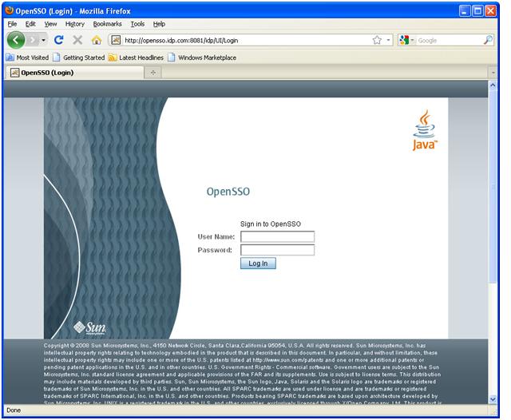Maximize the Firefox window
This screenshot has height=420, width=511.
[477, 11]
